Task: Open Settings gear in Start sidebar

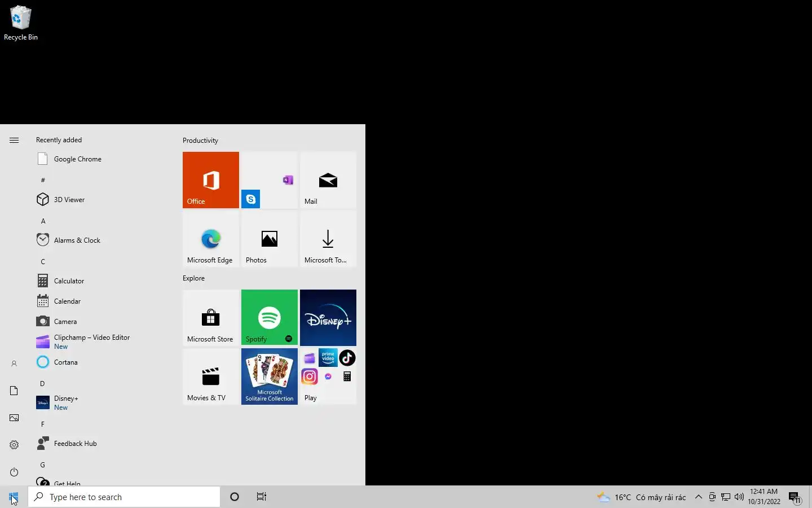Action: 14,445
